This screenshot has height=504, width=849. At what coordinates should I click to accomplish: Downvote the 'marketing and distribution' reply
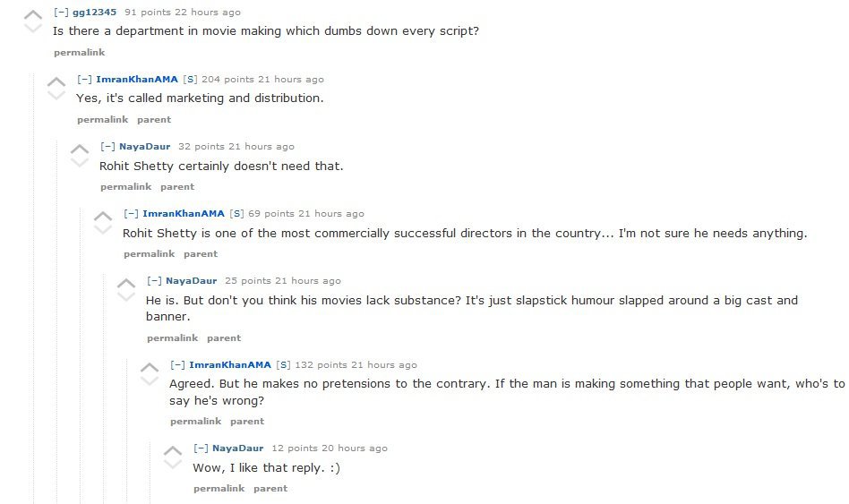coord(56,95)
